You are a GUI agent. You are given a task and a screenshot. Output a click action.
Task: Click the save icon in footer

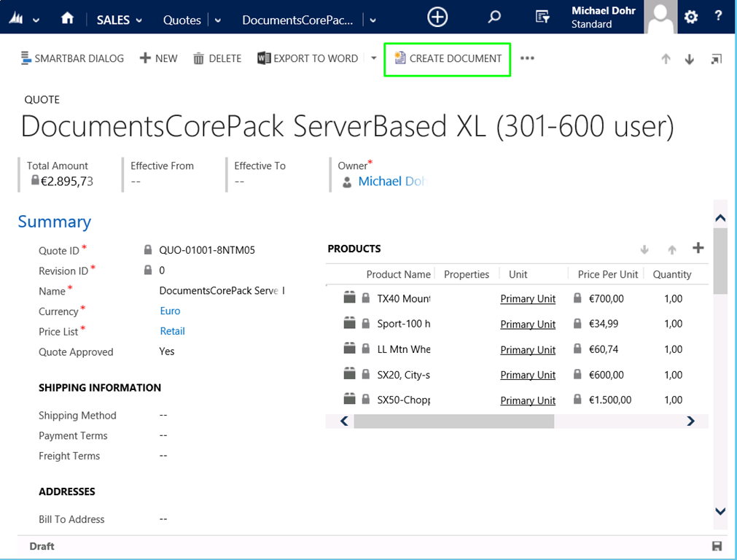pyautogui.click(x=717, y=546)
